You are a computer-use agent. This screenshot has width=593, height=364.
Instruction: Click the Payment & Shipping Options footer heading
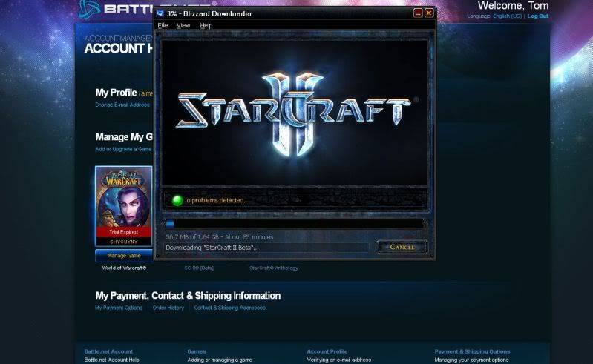click(472, 351)
